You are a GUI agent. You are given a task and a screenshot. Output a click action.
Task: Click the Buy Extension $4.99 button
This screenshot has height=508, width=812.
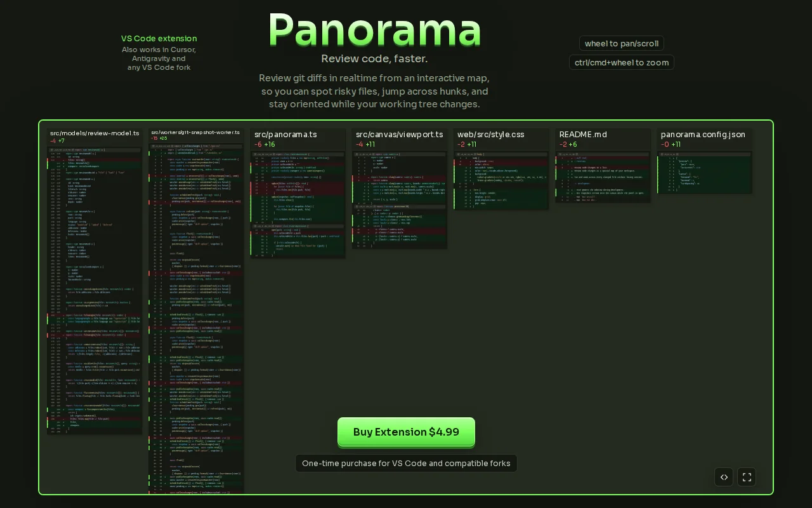(x=406, y=432)
